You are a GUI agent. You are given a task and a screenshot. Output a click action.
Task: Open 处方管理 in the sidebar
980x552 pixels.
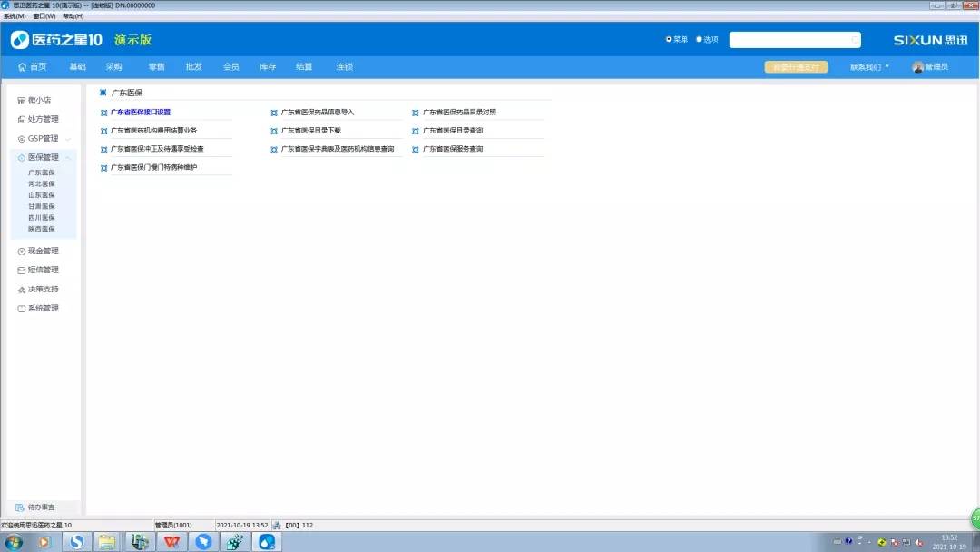pyautogui.click(x=38, y=119)
